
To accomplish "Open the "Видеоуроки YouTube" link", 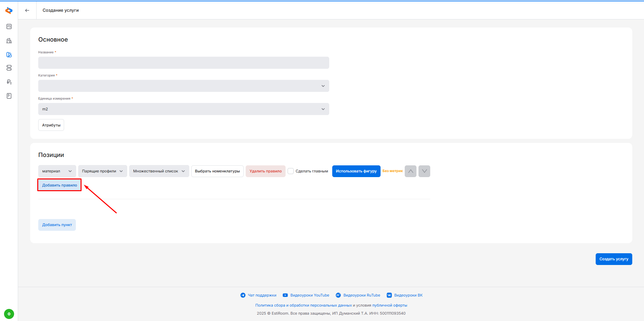I will [309, 295].
